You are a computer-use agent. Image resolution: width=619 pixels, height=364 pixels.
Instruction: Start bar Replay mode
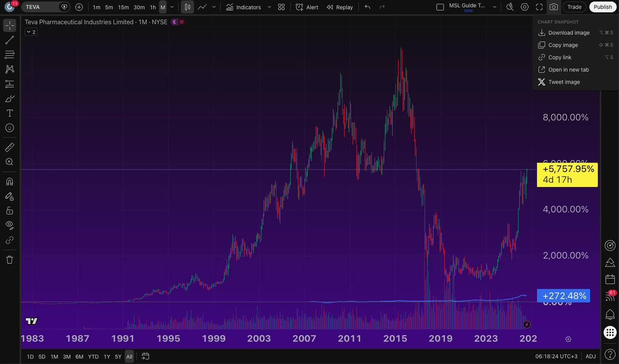click(x=340, y=7)
